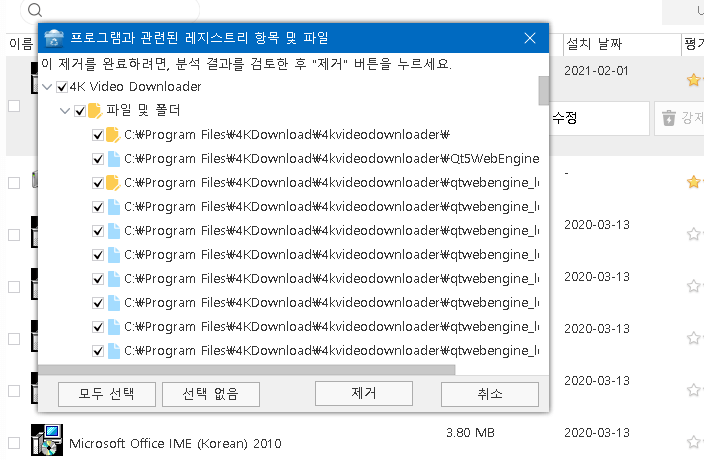Click the 모두 선택 button
The width and height of the screenshot is (704, 460).
pyautogui.click(x=107, y=394)
